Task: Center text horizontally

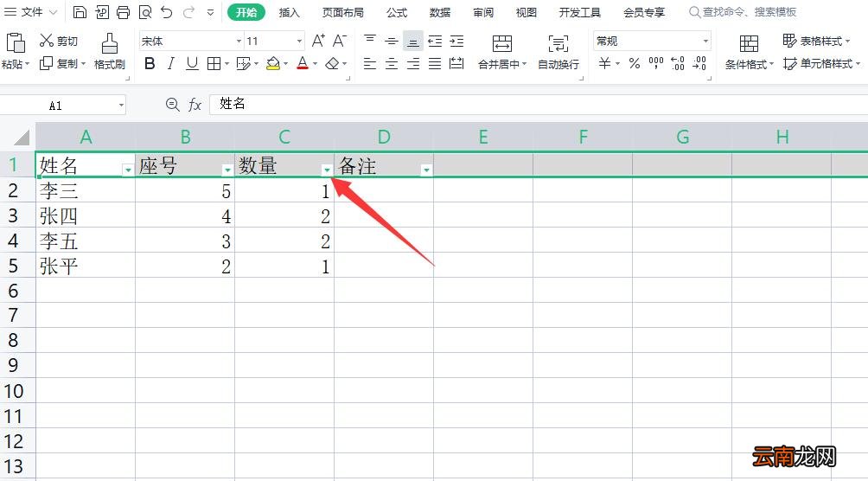Action: [392, 64]
